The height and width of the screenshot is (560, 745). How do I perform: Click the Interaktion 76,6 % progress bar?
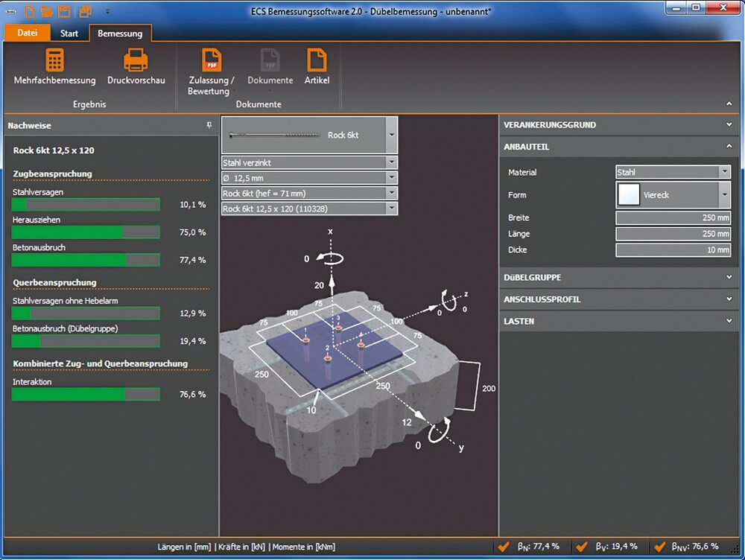pyautogui.click(x=86, y=394)
